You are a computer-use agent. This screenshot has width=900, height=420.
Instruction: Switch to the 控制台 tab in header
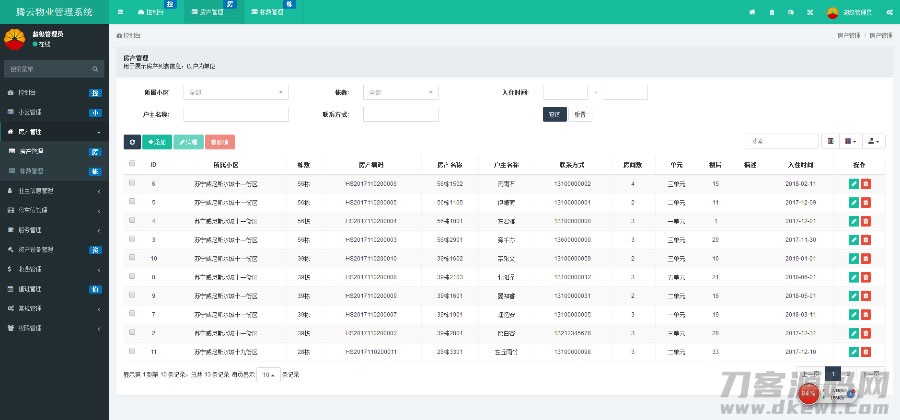[x=152, y=11]
